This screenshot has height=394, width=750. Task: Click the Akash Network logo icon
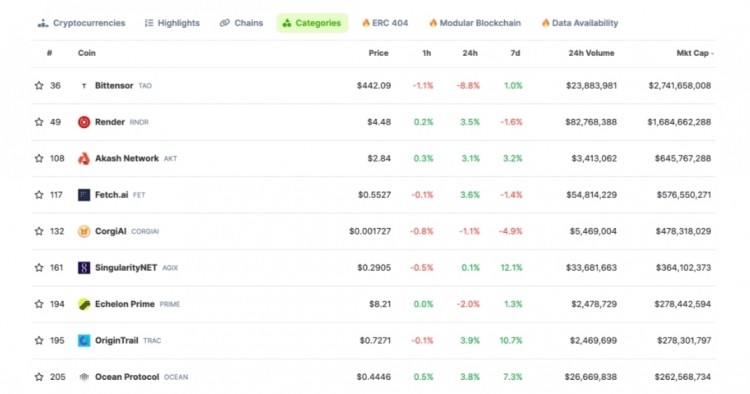click(84, 158)
